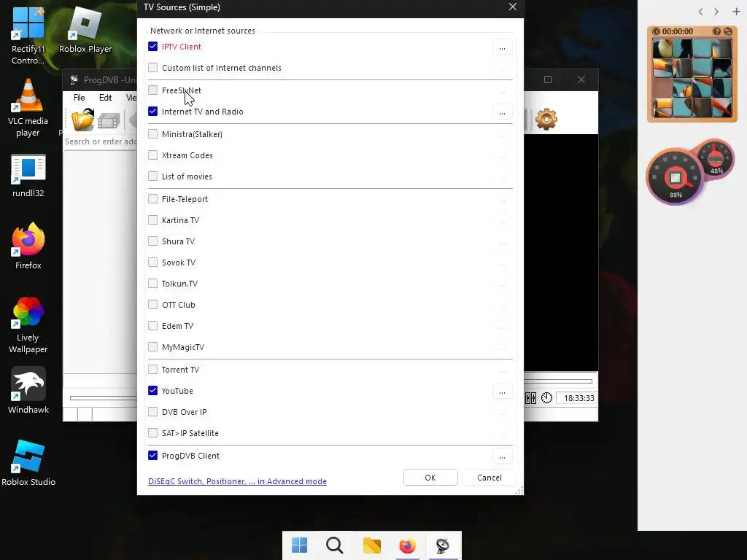Viewport: 747px width, 560px height.
Task: Select the Roblox Studio desktop icon
Action: pos(28,463)
